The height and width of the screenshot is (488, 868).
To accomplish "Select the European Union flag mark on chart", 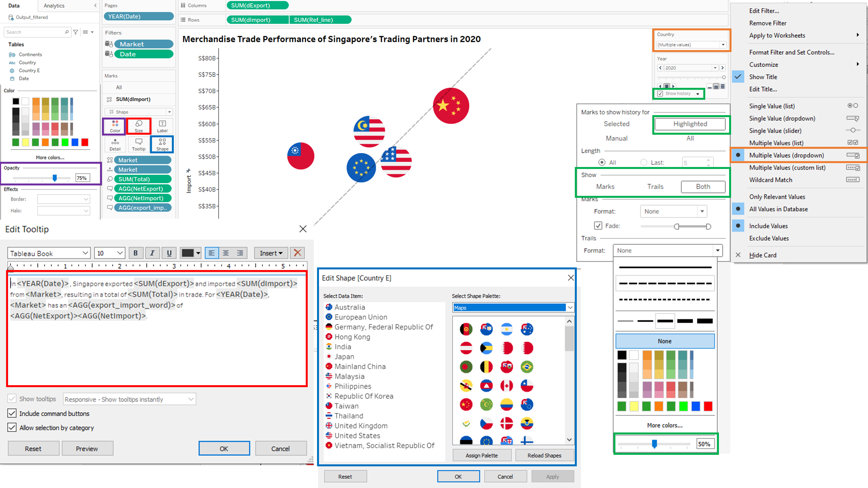I will coord(361,168).
